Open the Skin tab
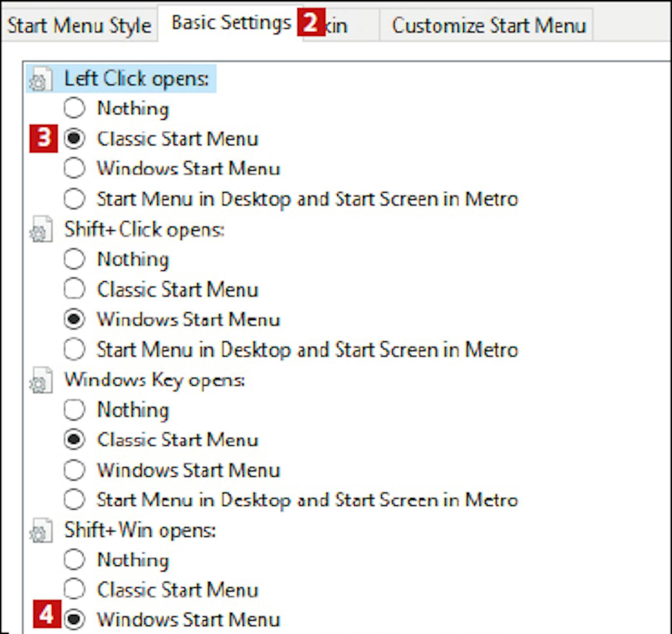 tap(338, 26)
